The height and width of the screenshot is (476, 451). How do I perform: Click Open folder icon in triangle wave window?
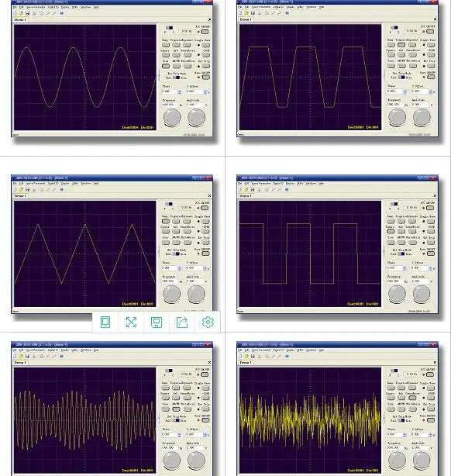click(x=21, y=189)
